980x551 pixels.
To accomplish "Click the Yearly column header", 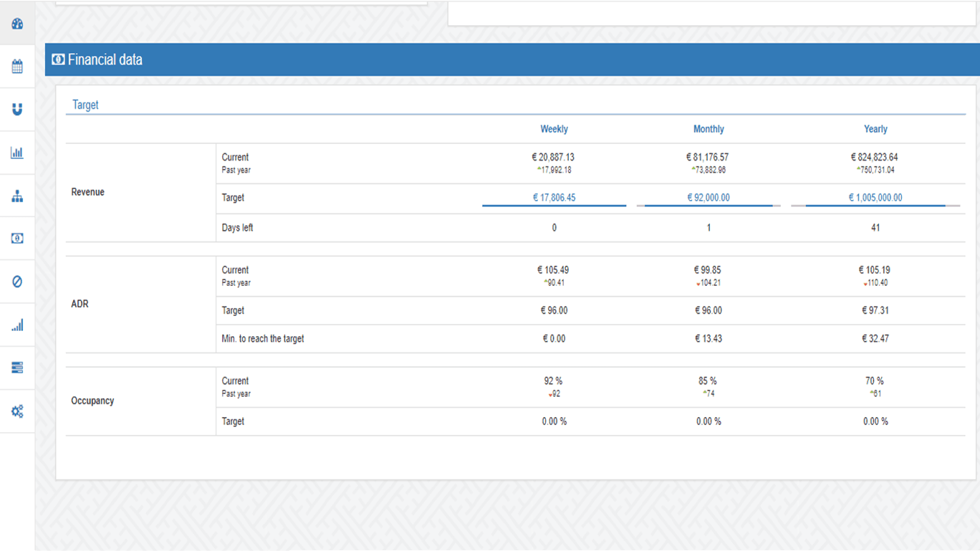I will point(875,129).
